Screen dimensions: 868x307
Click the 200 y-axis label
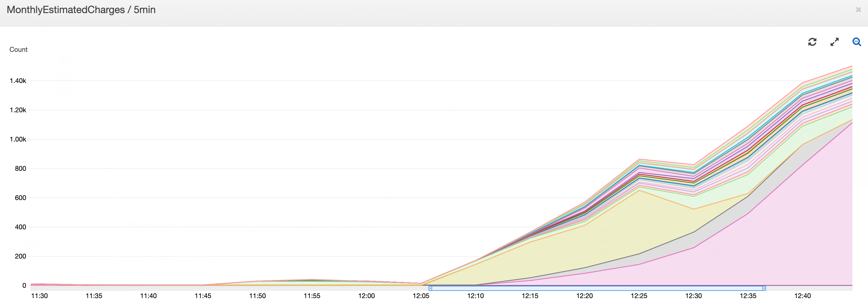(x=20, y=256)
